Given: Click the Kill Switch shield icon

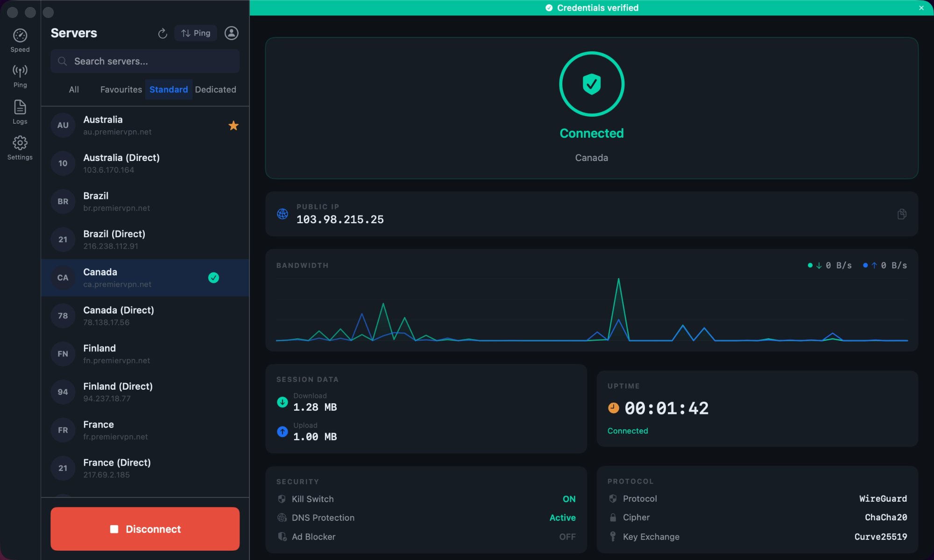Looking at the screenshot, I should coord(282,499).
